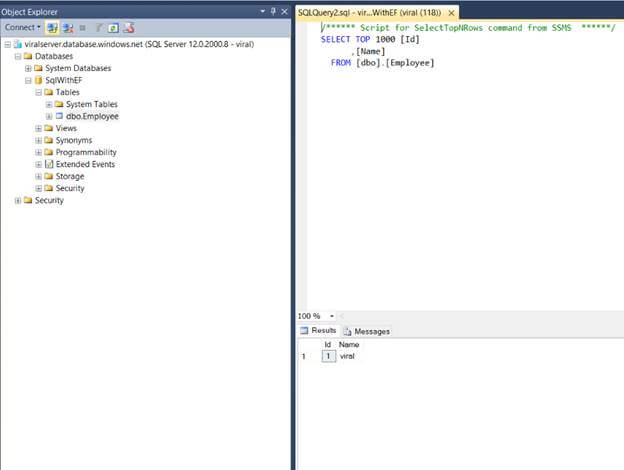Switch to the SQLQuery2.sql tab

point(369,13)
